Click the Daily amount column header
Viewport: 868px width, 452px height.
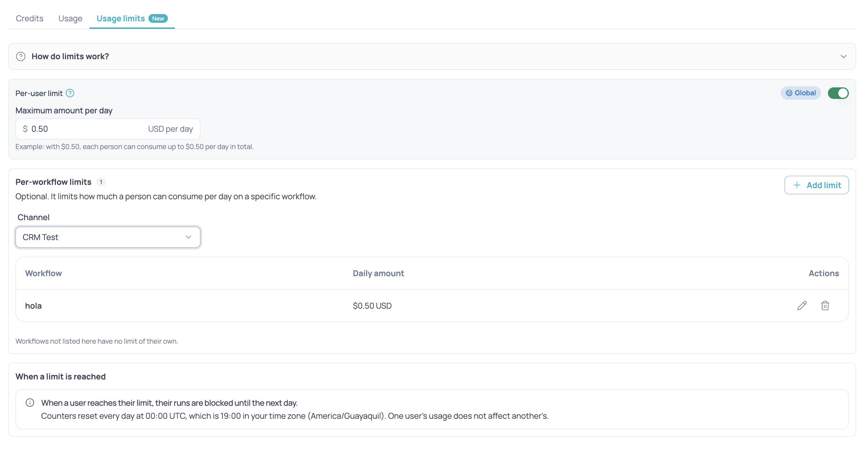coord(378,273)
